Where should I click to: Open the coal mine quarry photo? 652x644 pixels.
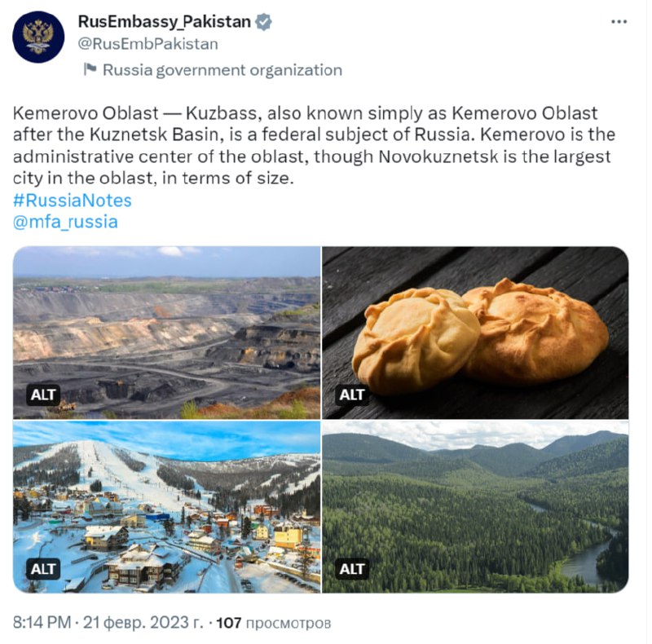coord(167,333)
